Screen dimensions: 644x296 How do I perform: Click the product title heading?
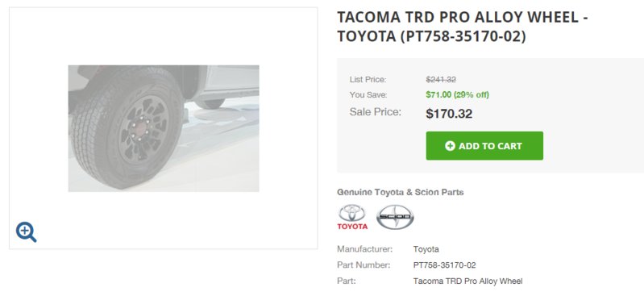click(463, 27)
